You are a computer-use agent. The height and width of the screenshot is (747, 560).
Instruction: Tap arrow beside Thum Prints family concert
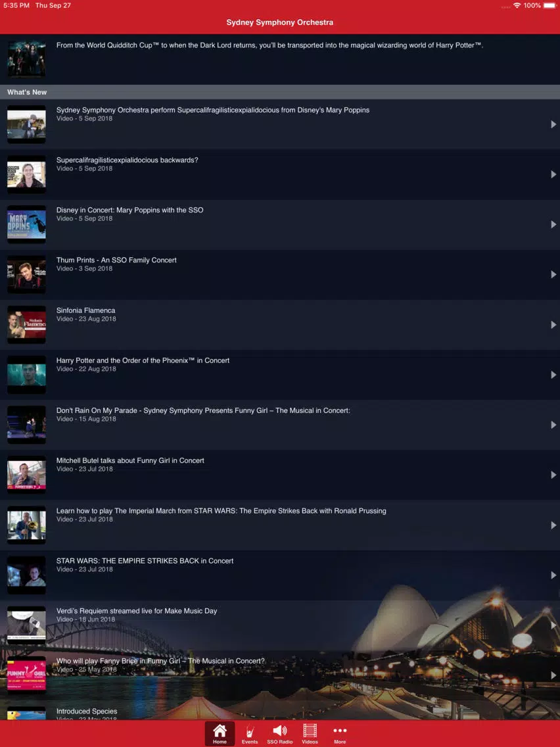[553, 275]
